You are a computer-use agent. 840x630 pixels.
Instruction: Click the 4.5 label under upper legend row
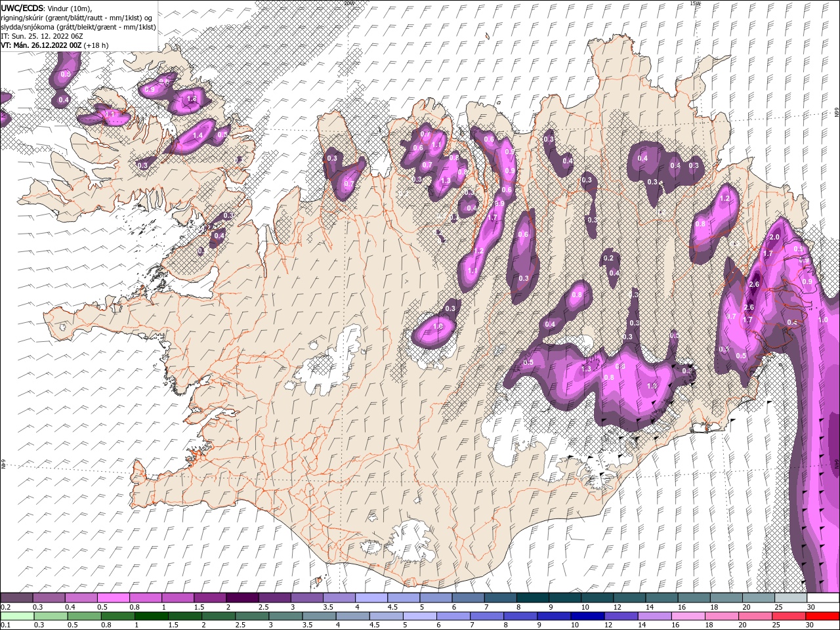392,607
